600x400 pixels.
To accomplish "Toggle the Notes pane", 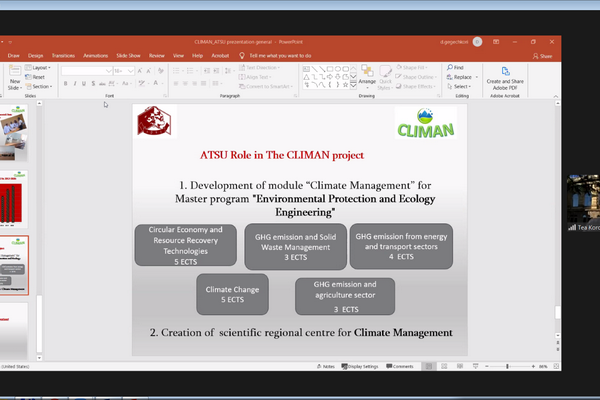I will 327,367.
